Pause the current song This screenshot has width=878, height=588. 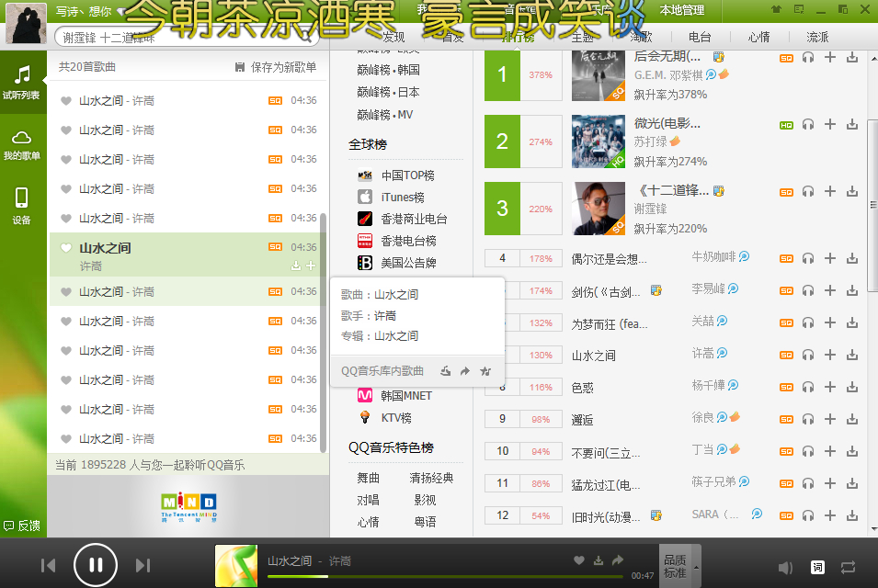point(96,565)
